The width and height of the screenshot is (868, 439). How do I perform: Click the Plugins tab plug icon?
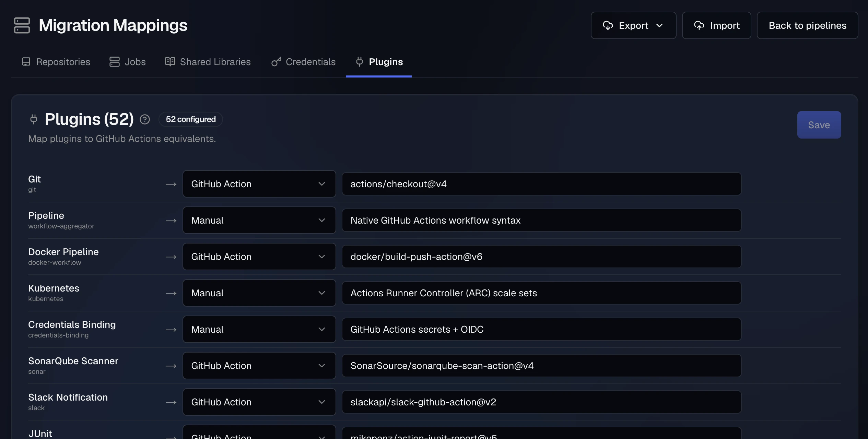359,62
